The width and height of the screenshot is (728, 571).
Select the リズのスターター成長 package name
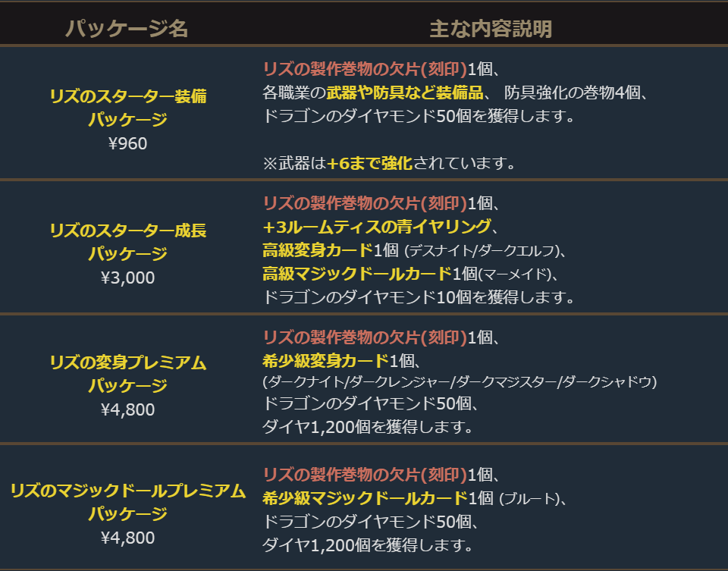tap(127, 230)
